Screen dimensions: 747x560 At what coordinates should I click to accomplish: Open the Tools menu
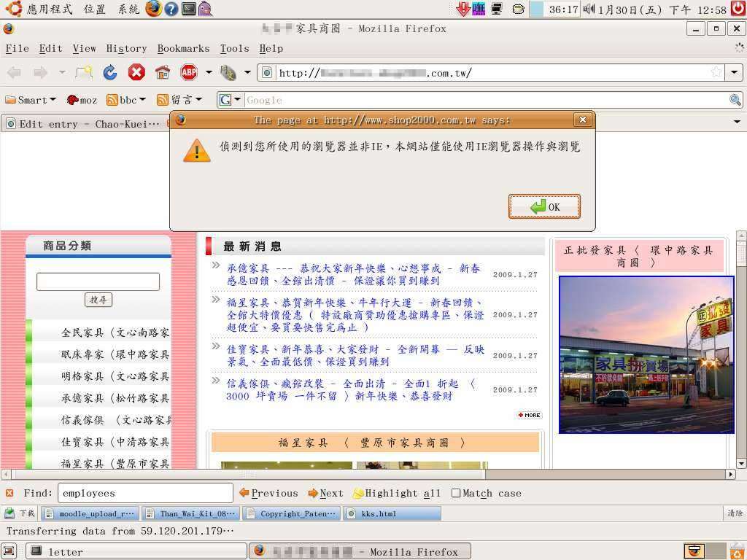point(234,48)
